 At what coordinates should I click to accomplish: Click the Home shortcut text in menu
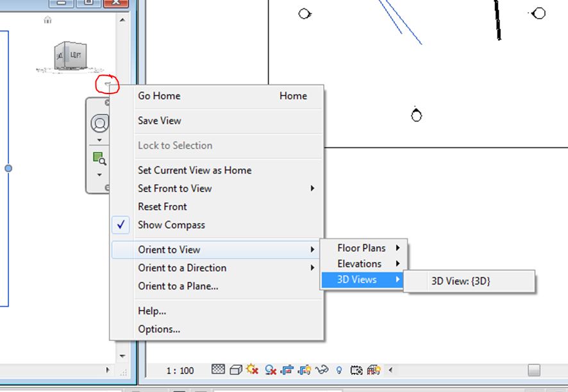tap(293, 96)
